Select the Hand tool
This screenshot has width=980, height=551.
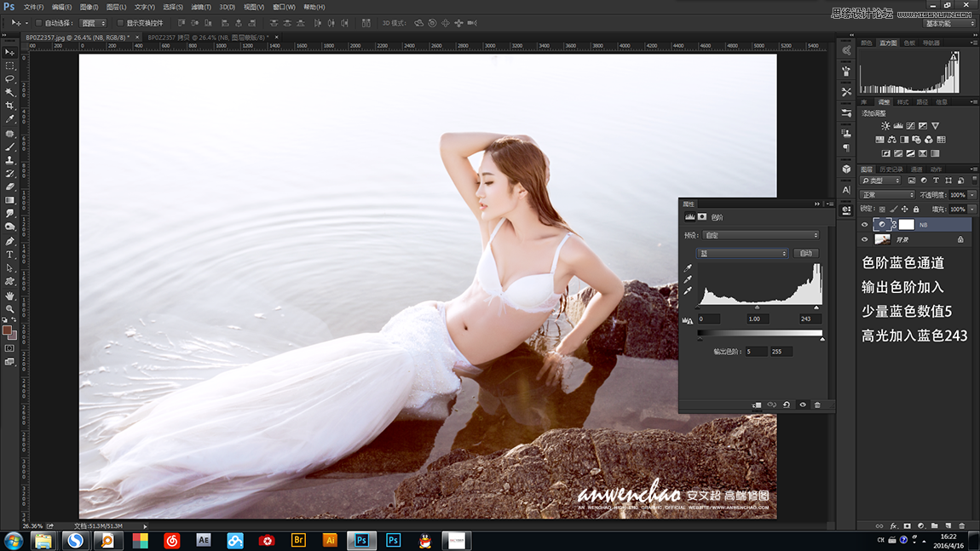[9, 296]
